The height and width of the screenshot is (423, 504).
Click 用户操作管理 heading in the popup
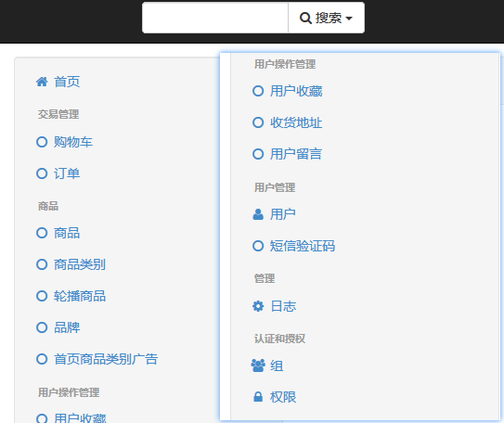click(285, 64)
